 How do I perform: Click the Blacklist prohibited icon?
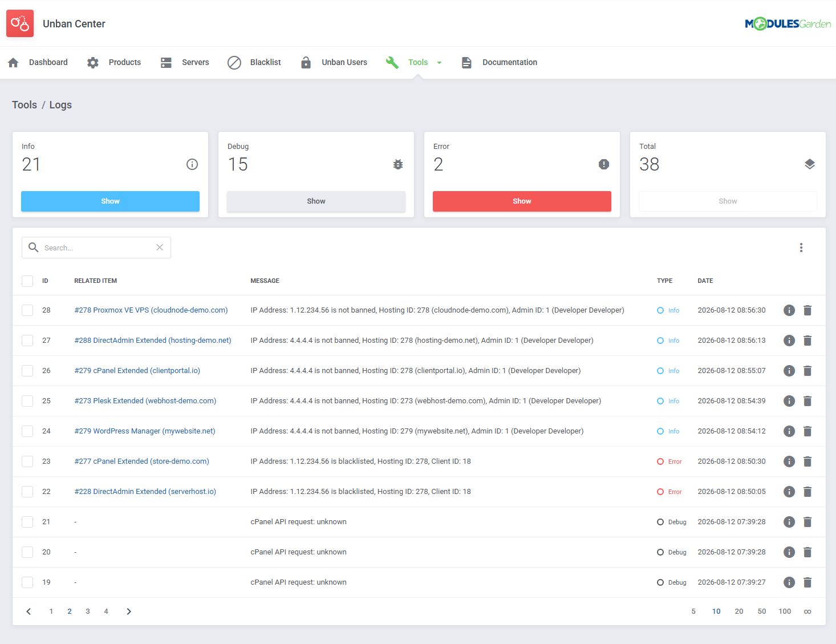pyautogui.click(x=234, y=63)
